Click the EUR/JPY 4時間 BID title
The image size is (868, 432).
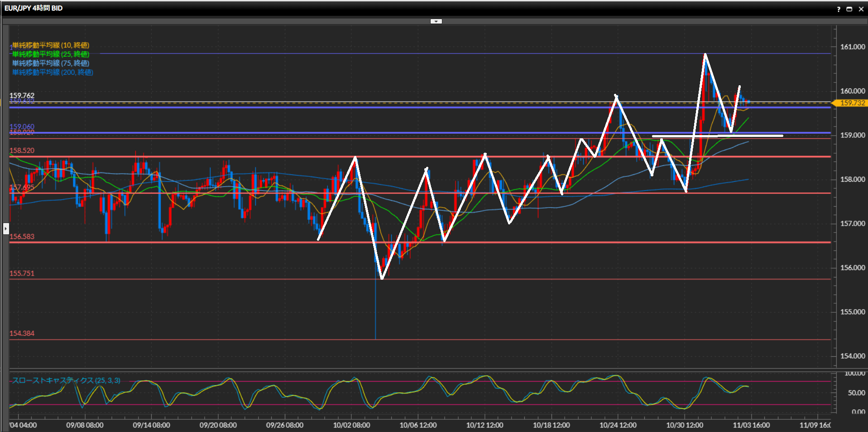pos(34,8)
